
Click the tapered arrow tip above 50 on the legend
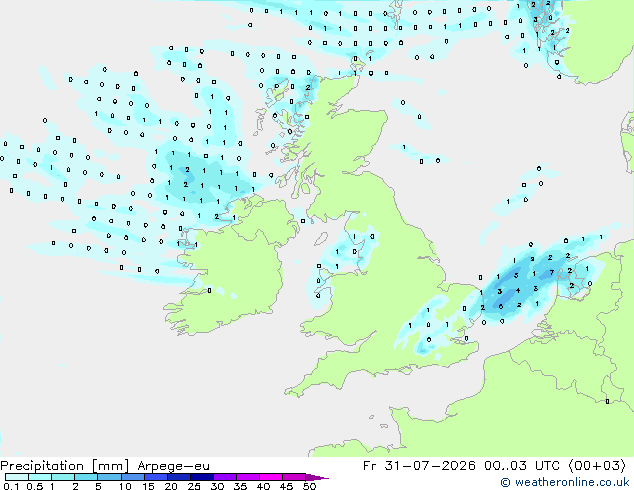point(317,477)
